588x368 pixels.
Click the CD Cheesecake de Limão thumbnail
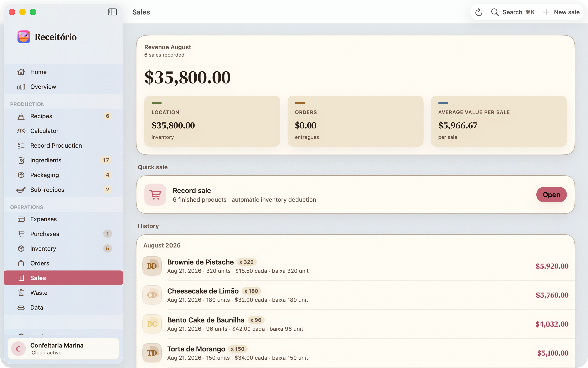[x=152, y=295]
